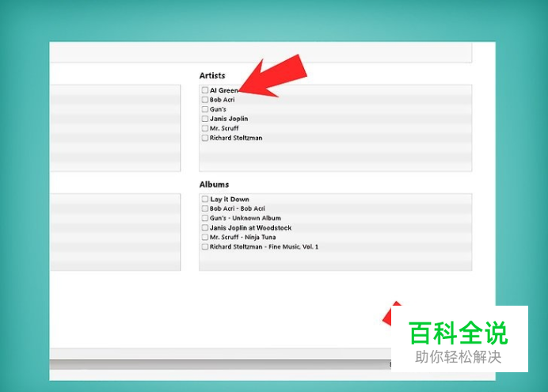The image size is (548, 392).
Task: Click the Bob Acri - Bob Acri album title
Action: (238, 208)
